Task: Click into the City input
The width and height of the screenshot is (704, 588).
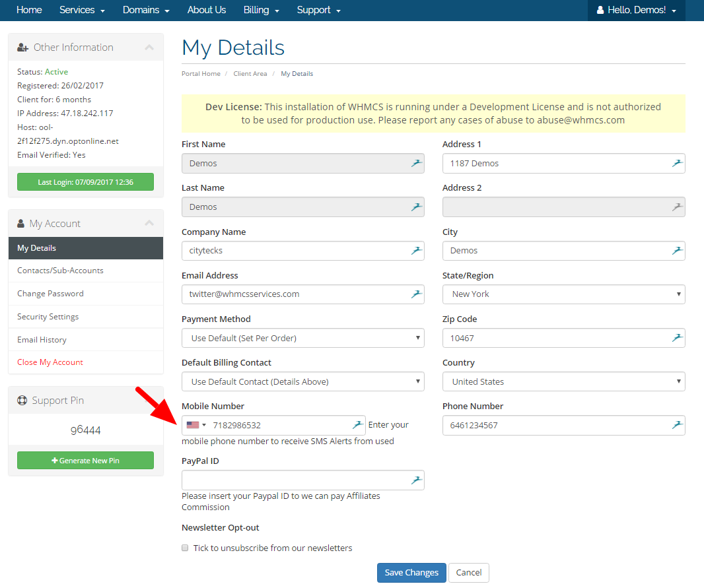Action: (564, 251)
